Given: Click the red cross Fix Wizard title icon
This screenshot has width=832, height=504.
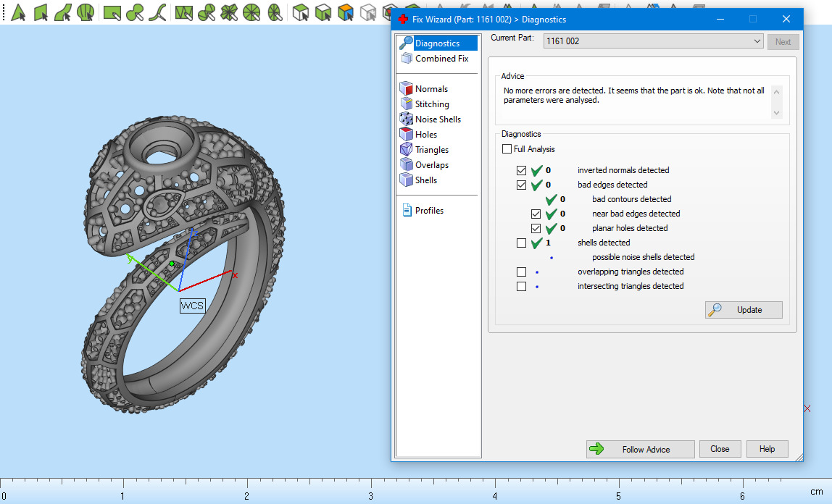Looking at the screenshot, I should (x=403, y=19).
